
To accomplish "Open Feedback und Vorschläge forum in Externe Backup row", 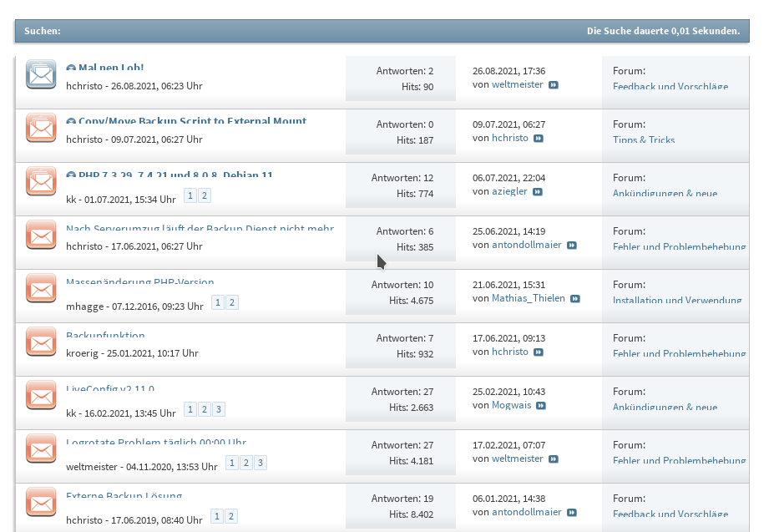I will point(670,514).
